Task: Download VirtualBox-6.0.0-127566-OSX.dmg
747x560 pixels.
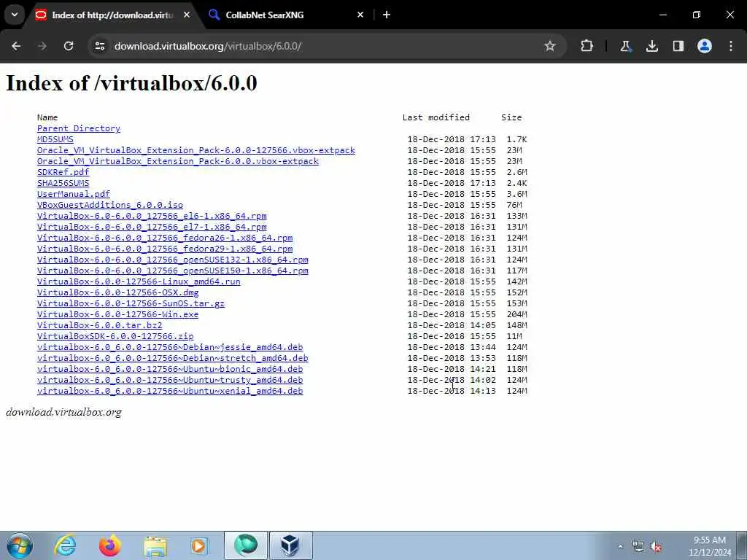Action: click(x=118, y=293)
